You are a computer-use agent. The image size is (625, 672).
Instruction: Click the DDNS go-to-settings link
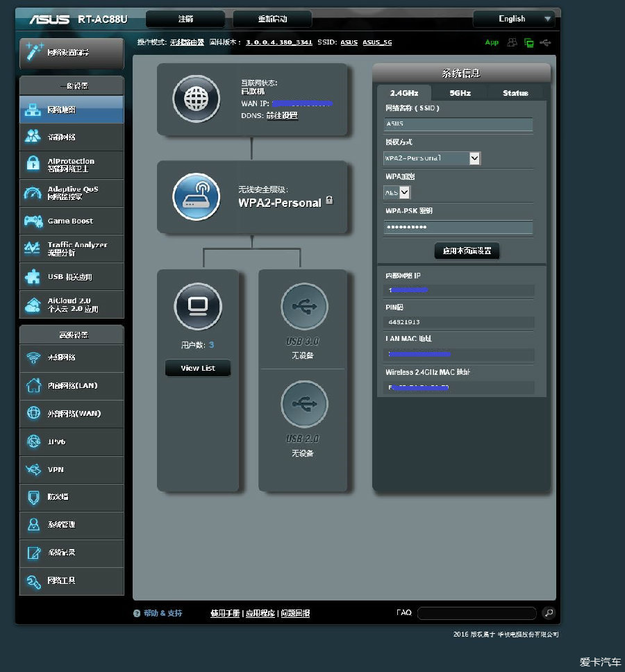pyautogui.click(x=282, y=115)
